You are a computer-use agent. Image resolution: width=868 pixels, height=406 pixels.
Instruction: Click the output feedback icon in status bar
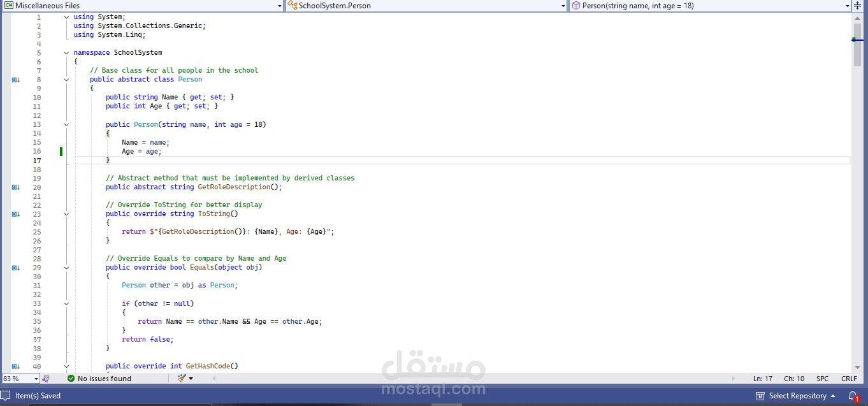6,396
